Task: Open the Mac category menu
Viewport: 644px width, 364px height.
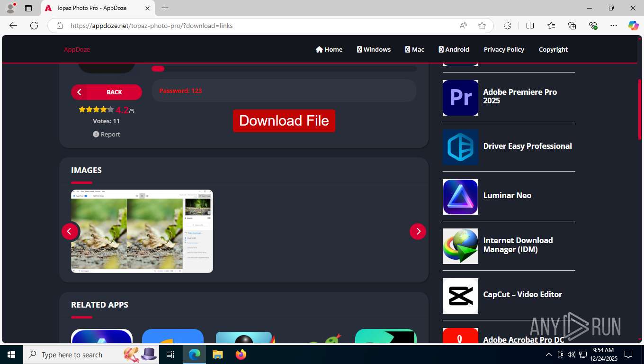Action: (x=415, y=49)
